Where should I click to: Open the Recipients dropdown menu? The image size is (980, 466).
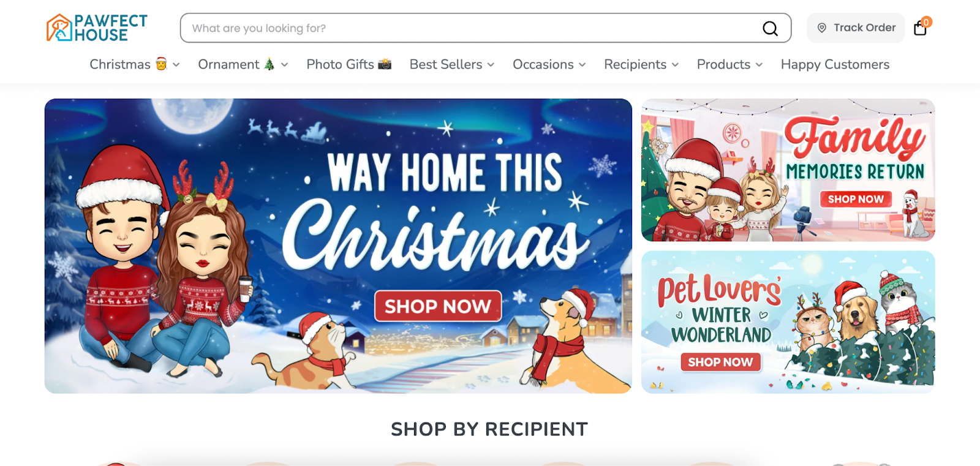coord(641,64)
